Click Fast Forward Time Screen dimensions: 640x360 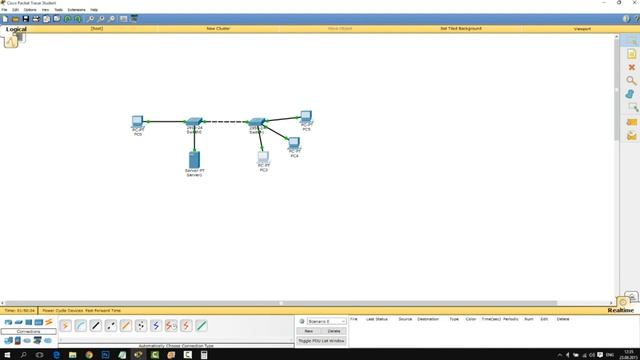pos(103,311)
